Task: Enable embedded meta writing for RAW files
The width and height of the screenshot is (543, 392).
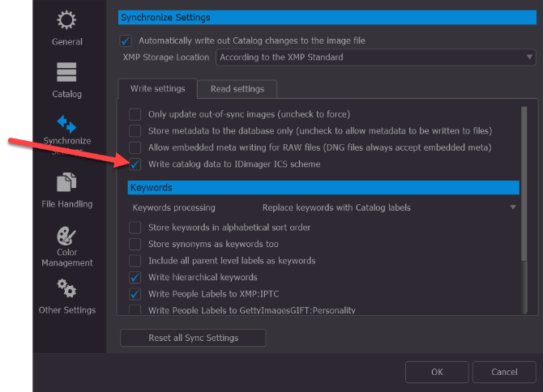Action: click(x=135, y=147)
